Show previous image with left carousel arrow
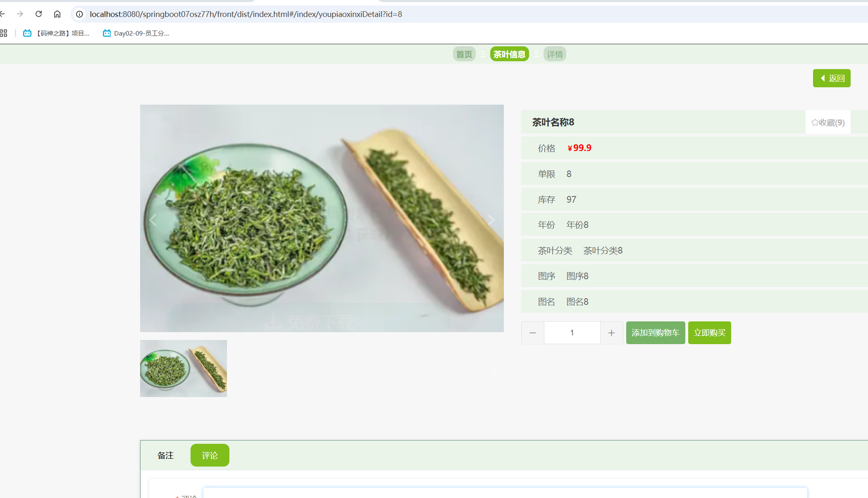Image resolution: width=868 pixels, height=498 pixels. (153, 220)
